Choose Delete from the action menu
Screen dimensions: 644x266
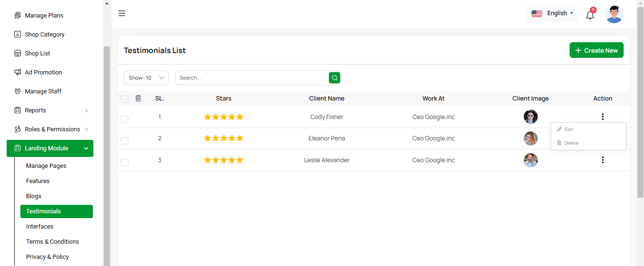click(x=571, y=143)
